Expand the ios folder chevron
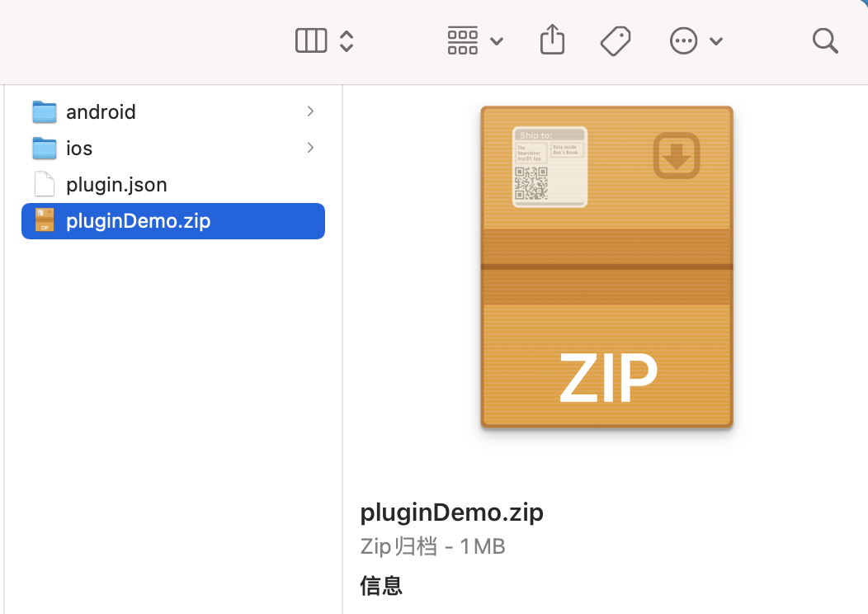 point(310,147)
